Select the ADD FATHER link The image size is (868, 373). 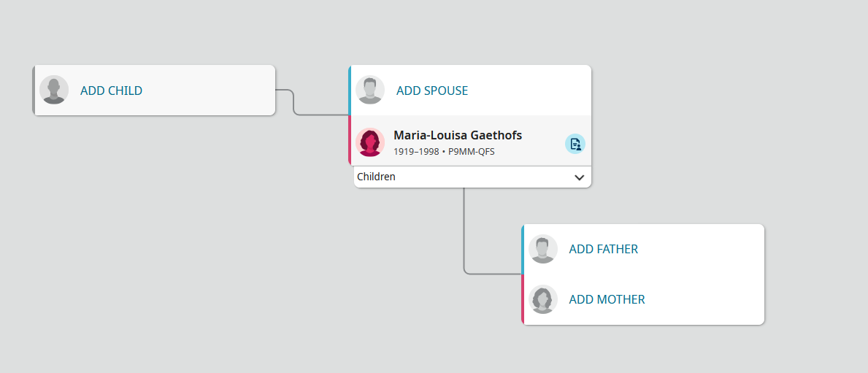pyautogui.click(x=603, y=249)
